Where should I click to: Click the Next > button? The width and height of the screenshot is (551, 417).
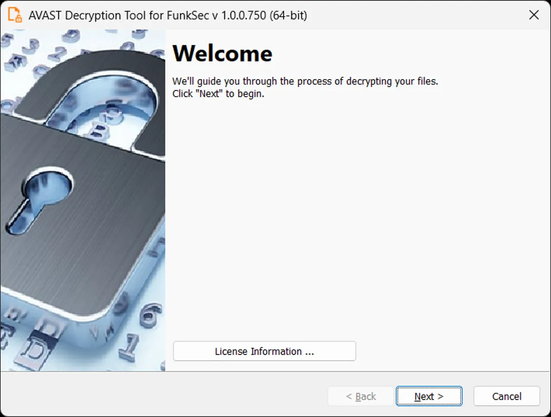429,396
